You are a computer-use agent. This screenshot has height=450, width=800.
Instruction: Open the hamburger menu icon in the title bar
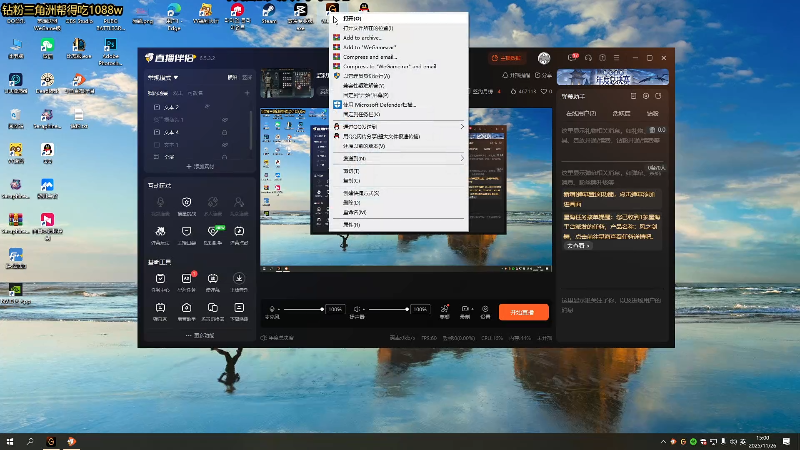[x=617, y=58]
